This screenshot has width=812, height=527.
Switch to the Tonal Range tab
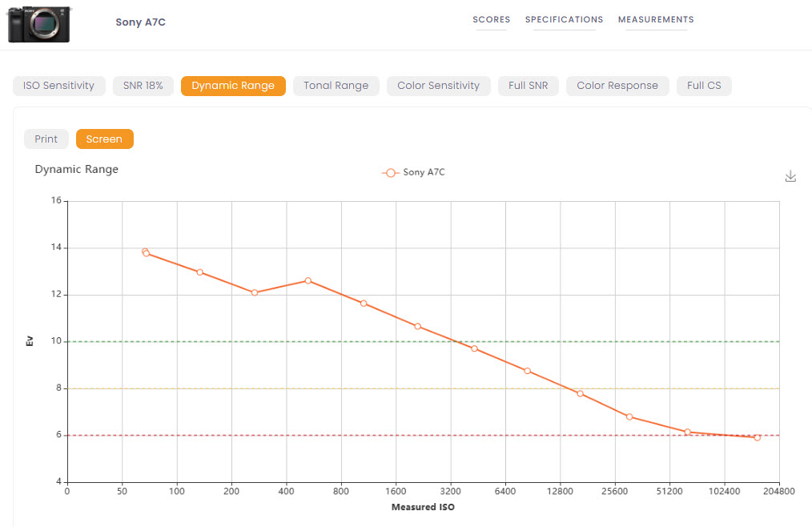point(336,86)
